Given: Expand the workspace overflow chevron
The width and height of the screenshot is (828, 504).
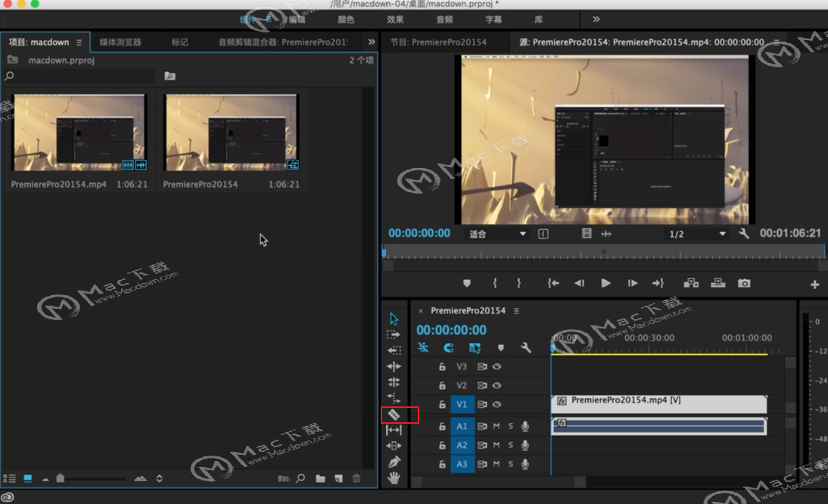Looking at the screenshot, I should 596,19.
